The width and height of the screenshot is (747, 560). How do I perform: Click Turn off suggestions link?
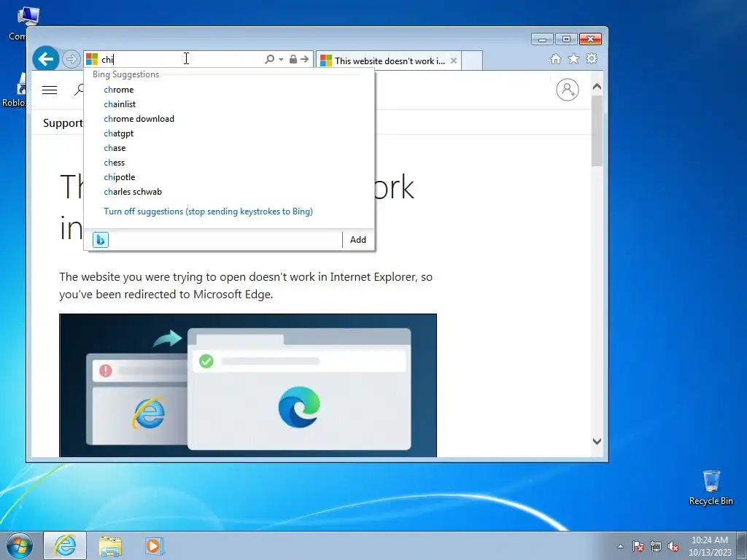pyautogui.click(x=208, y=211)
